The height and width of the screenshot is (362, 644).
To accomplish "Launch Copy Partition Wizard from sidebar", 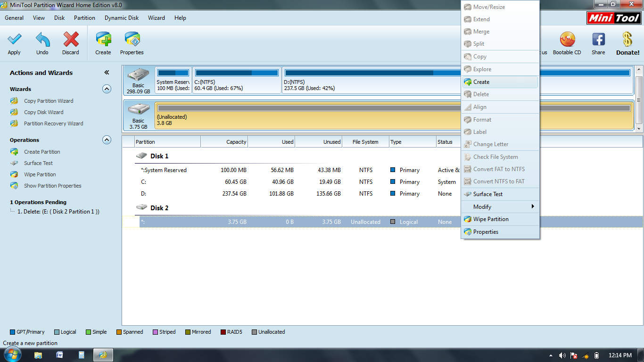I will pyautogui.click(x=49, y=101).
